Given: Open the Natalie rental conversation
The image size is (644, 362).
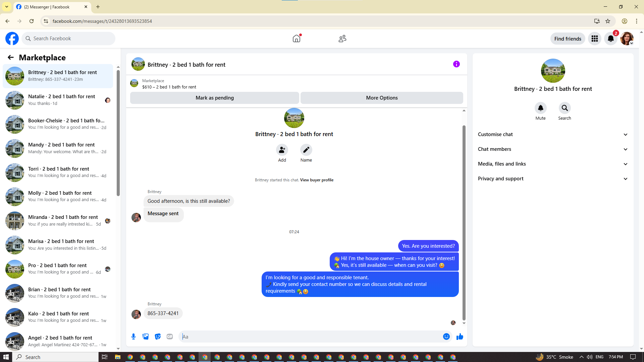Looking at the screenshot, I should coord(58,100).
